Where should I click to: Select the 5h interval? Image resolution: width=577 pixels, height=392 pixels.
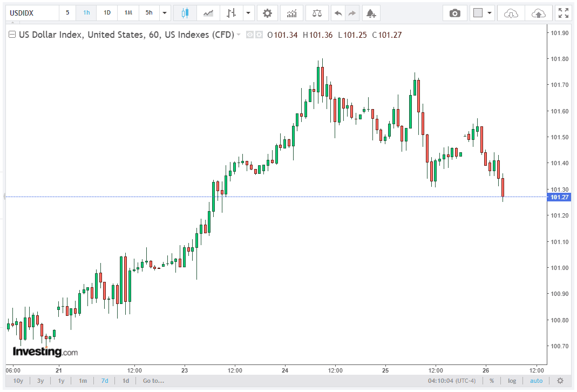[149, 13]
